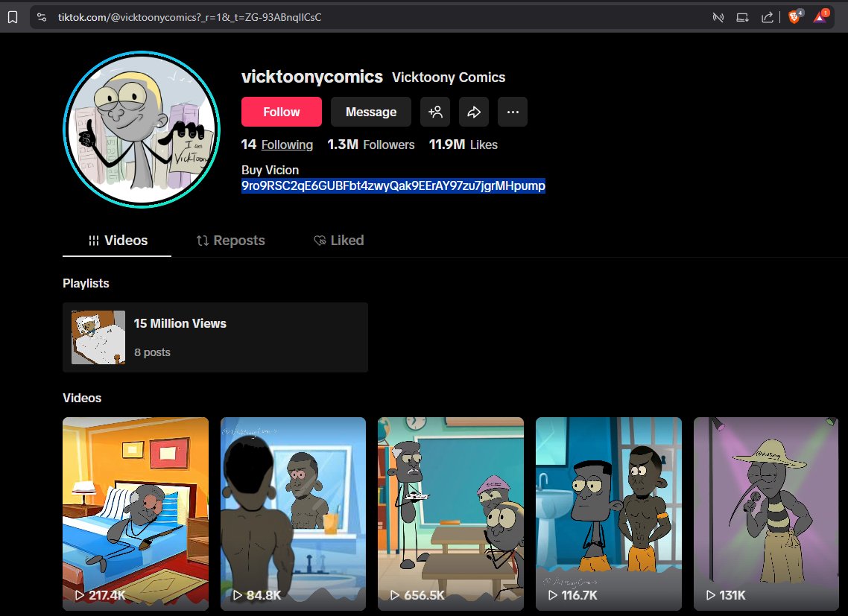Click the 8 posts label
The image size is (848, 616).
[152, 352]
